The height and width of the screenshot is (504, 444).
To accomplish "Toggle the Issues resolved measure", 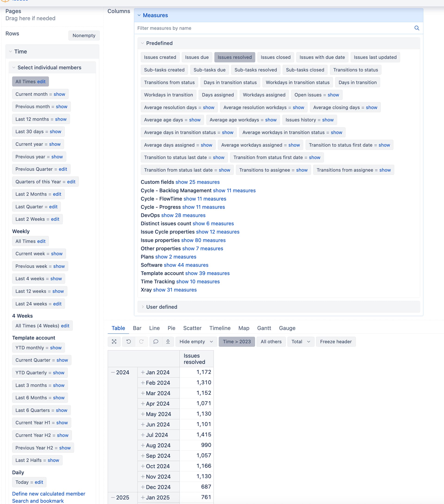I will [x=235, y=57].
